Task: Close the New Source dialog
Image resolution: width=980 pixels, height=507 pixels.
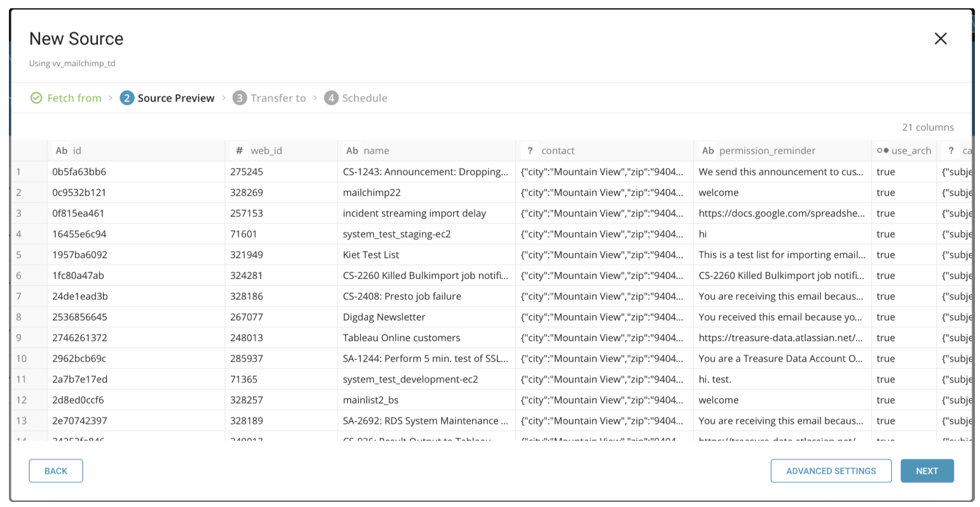Action: (941, 39)
